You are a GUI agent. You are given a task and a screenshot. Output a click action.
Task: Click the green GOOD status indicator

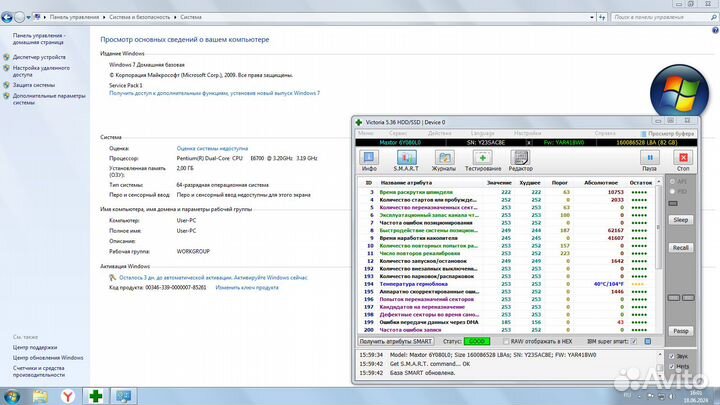pos(477,342)
